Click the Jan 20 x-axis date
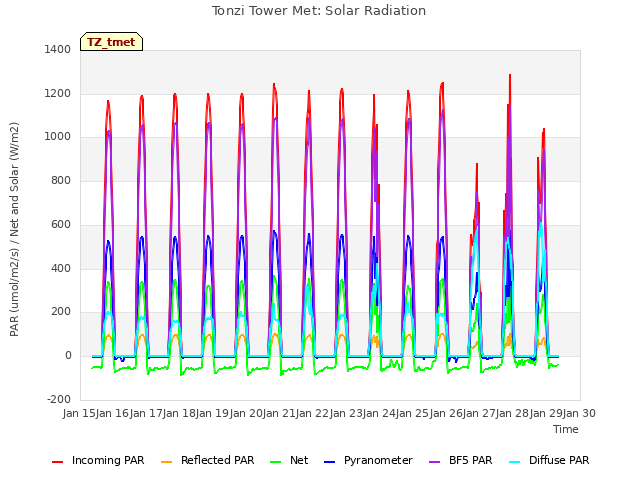640x480 pixels. point(246,413)
